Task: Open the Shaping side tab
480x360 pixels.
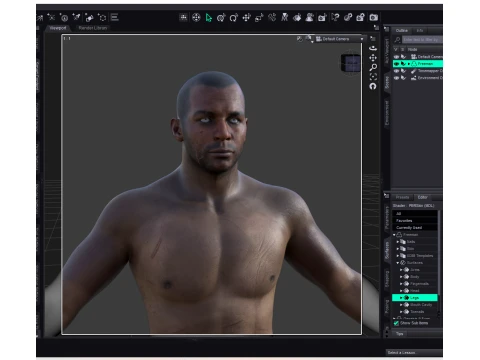Action: tap(387, 279)
